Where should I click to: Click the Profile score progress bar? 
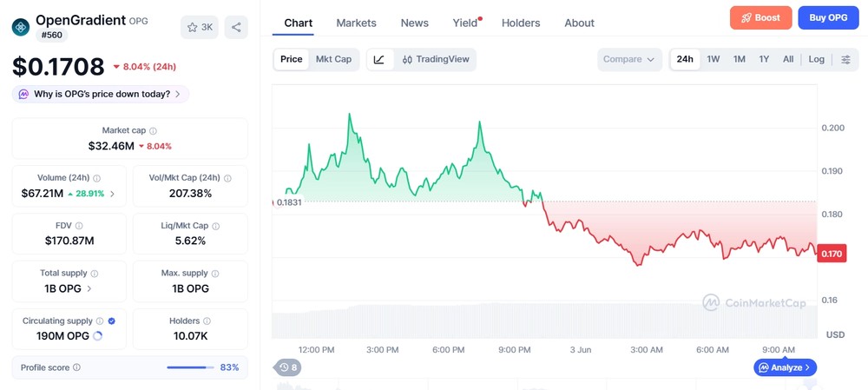pyautogui.click(x=190, y=367)
